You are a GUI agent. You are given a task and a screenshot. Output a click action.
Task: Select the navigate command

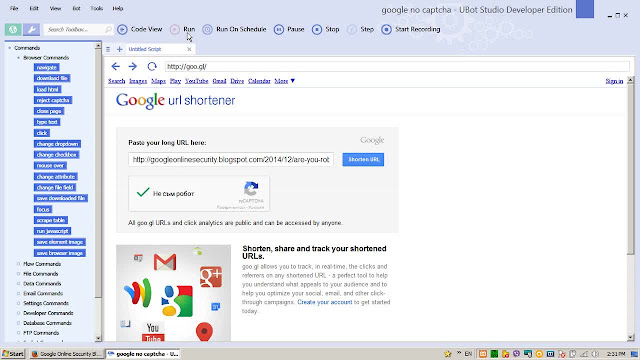pyautogui.click(x=47, y=67)
